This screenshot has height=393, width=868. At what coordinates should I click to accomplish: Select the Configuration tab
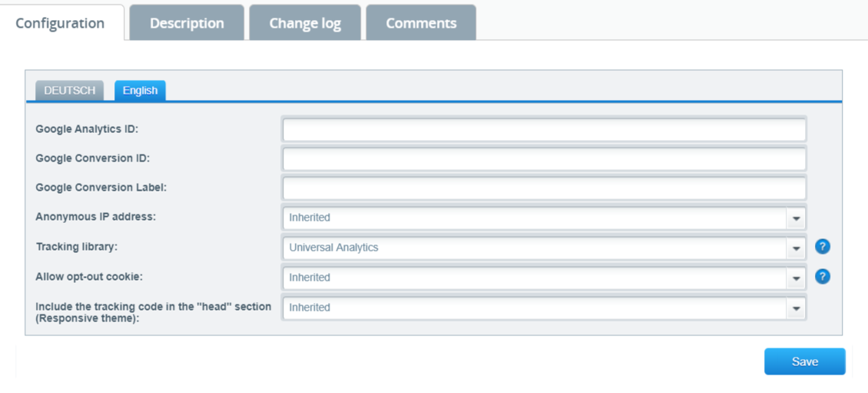tap(60, 23)
